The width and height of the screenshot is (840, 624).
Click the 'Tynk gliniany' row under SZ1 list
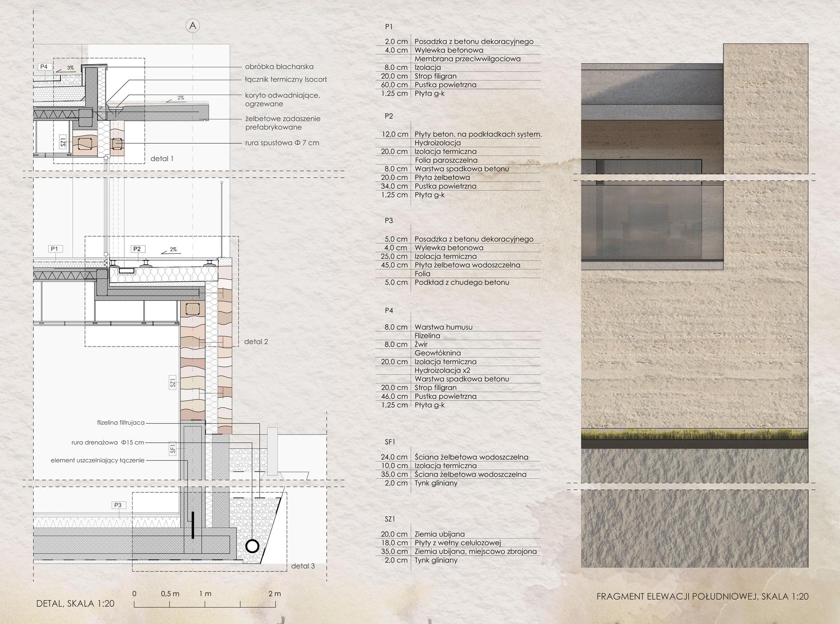(436, 560)
